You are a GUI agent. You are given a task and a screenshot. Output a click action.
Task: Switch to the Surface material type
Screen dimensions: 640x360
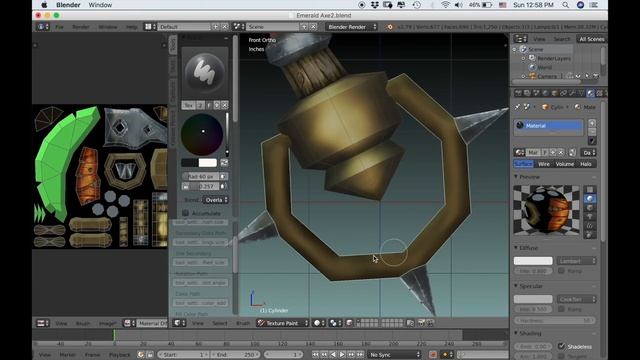click(523, 164)
